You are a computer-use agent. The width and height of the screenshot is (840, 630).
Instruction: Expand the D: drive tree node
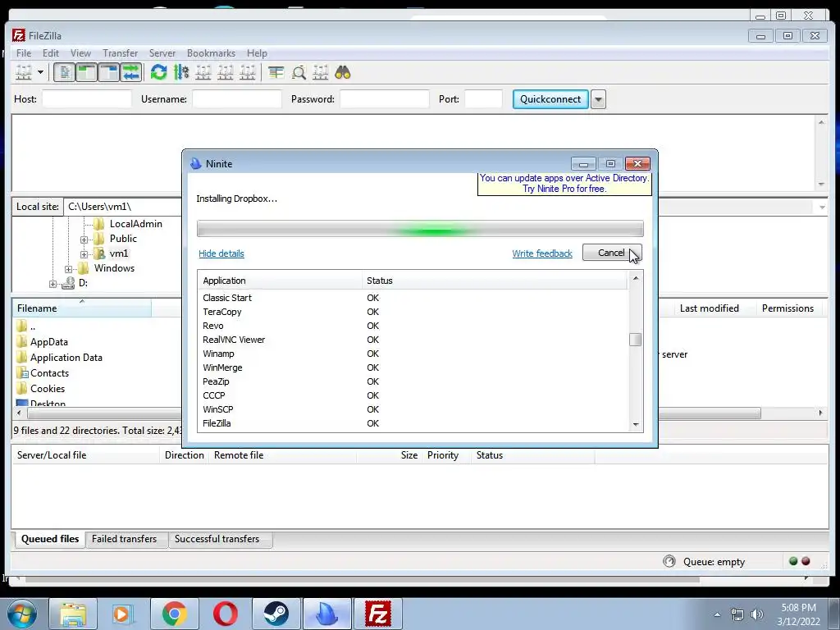[x=52, y=284]
